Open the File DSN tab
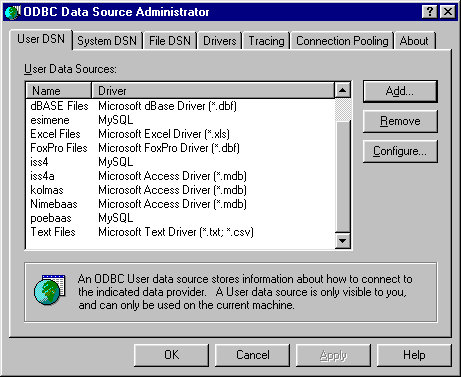Image resolution: width=461 pixels, height=377 pixels. coord(170,41)
